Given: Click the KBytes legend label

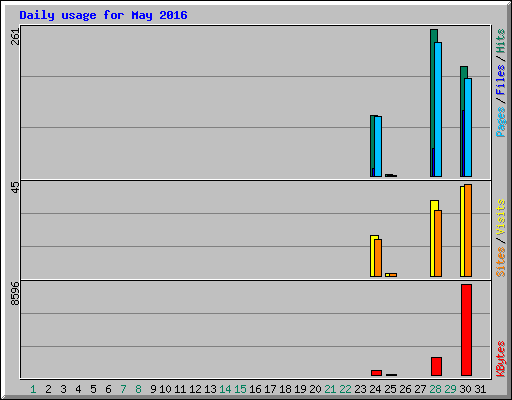Looking at the screenshot, I should click(x=501, y=359).
